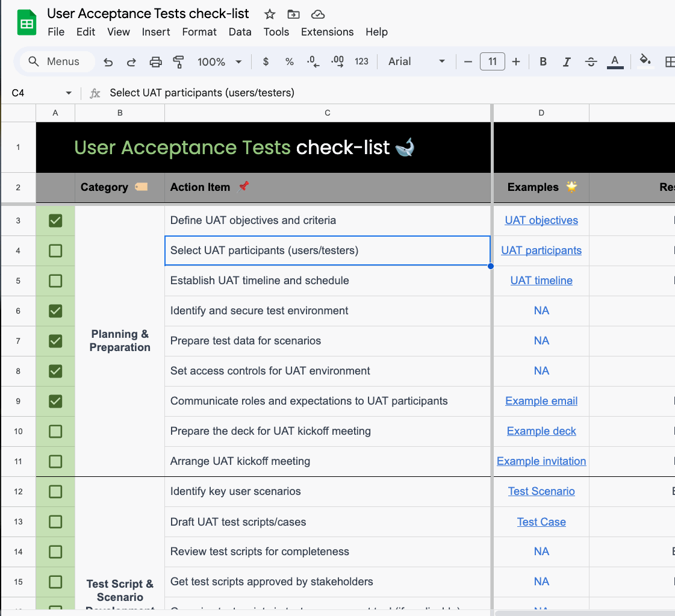This screenshot has height=616, width=675.
Task: Open the UAT timeline link
Action: point(541,281)
